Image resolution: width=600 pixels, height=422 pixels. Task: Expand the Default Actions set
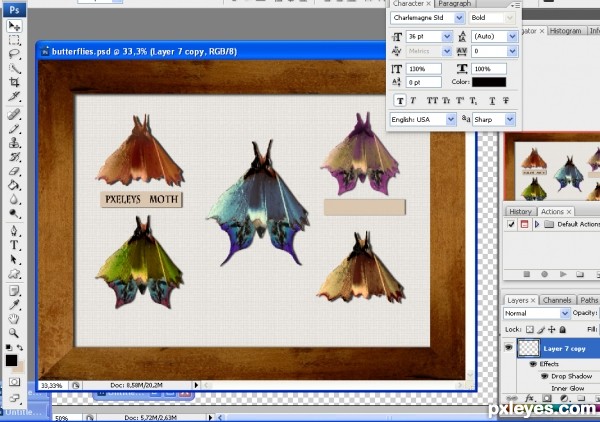pos(537,224)
